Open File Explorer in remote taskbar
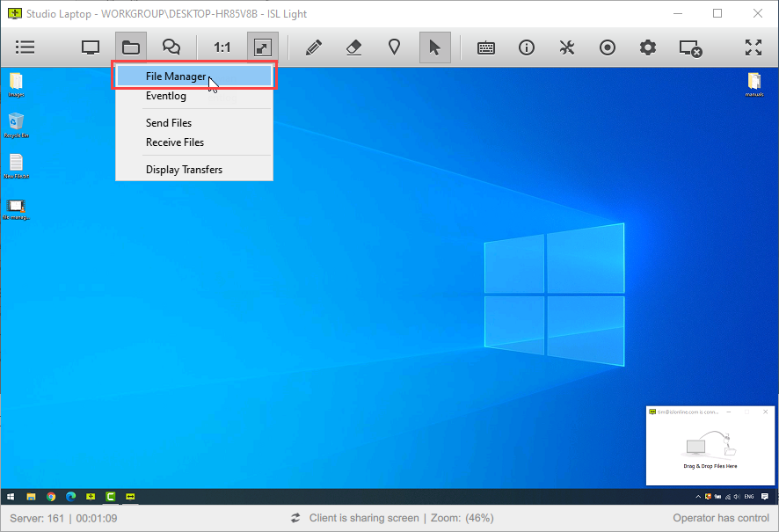This screenshot has height=532, width=779. pos(31,496)
